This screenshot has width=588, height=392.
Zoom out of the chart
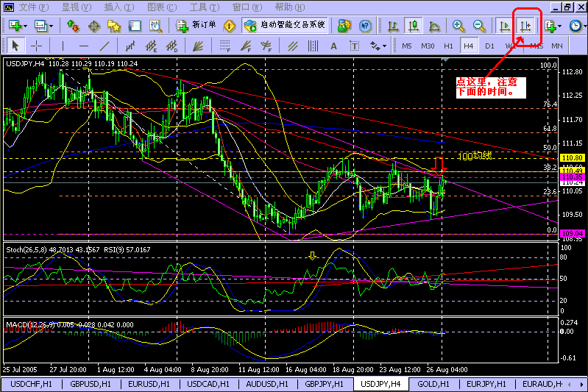[x=479, y=26]
